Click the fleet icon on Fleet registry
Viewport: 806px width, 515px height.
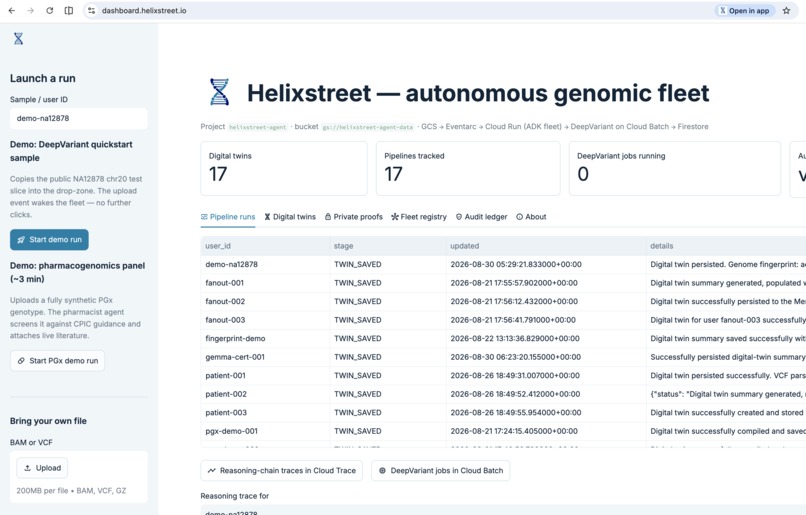click(x=395, y=217)
